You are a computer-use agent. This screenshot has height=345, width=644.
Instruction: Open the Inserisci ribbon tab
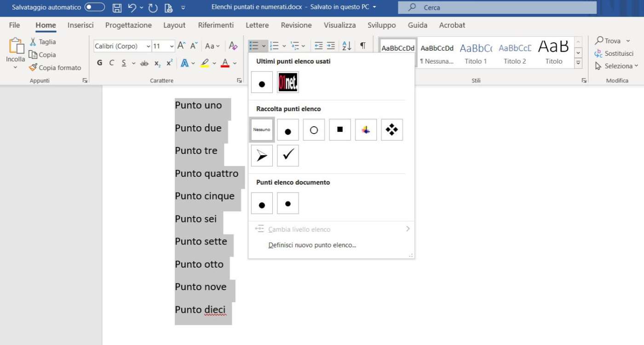coord(80,25)
